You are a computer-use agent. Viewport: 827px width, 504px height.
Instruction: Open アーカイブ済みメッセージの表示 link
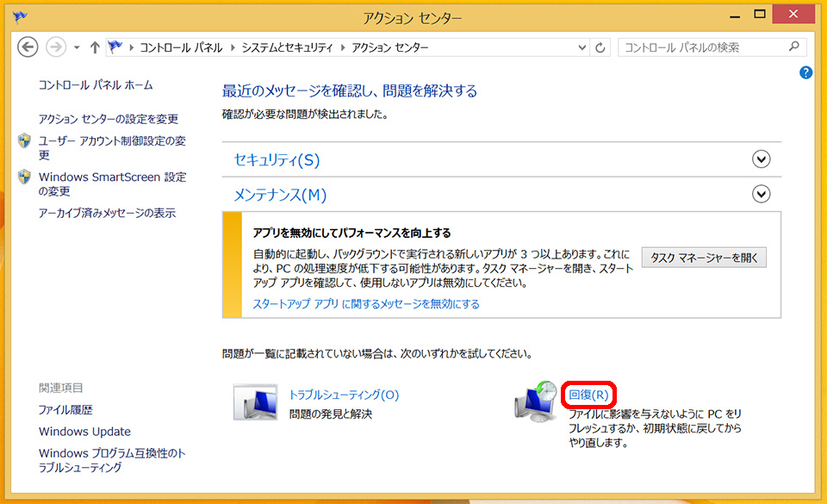pyautogui.click(x=107, y=213)
